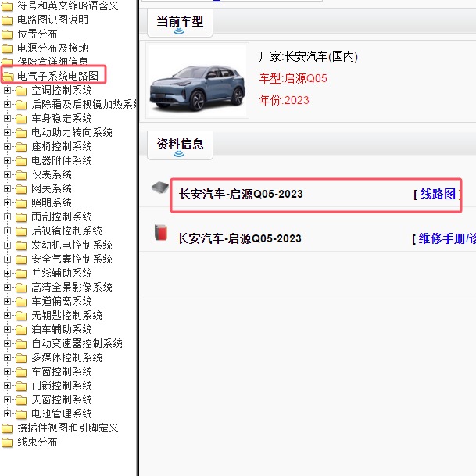The height and width of the screenshot is (476, 476).
Task: Select the 当前车型 tab header
Action: (x=180, y=22)
